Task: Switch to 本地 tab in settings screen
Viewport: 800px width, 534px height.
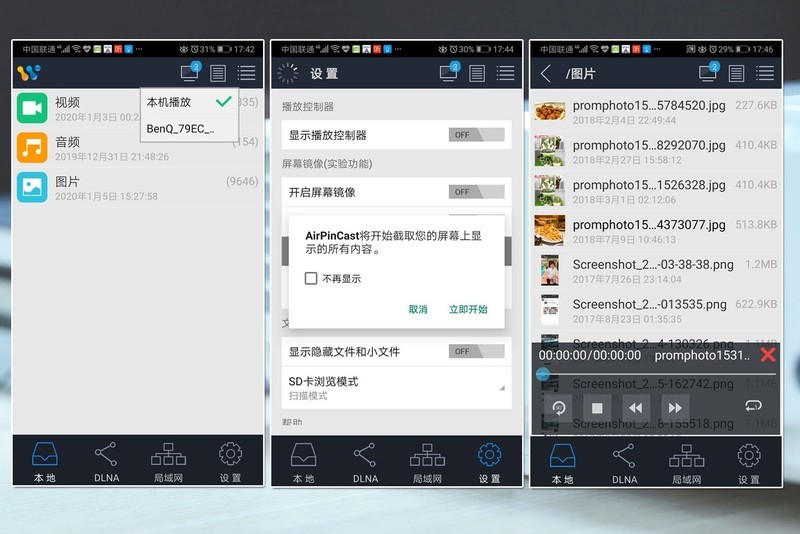Action: click(304, 463)
